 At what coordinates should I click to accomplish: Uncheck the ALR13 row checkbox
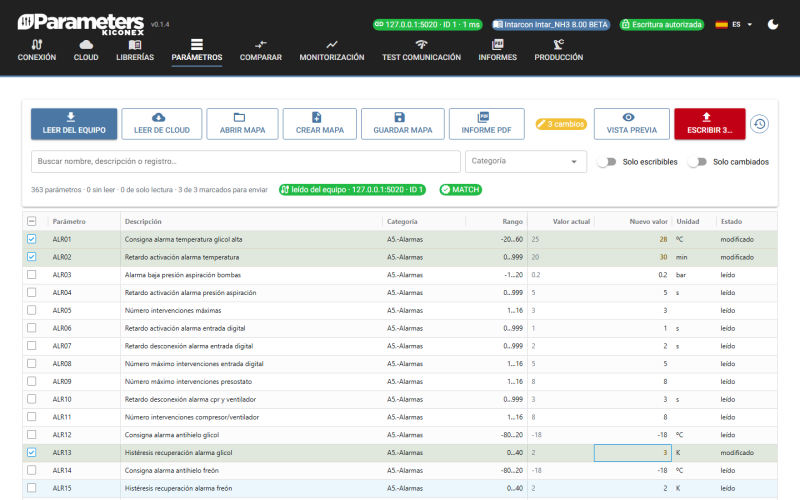[32, 453]
